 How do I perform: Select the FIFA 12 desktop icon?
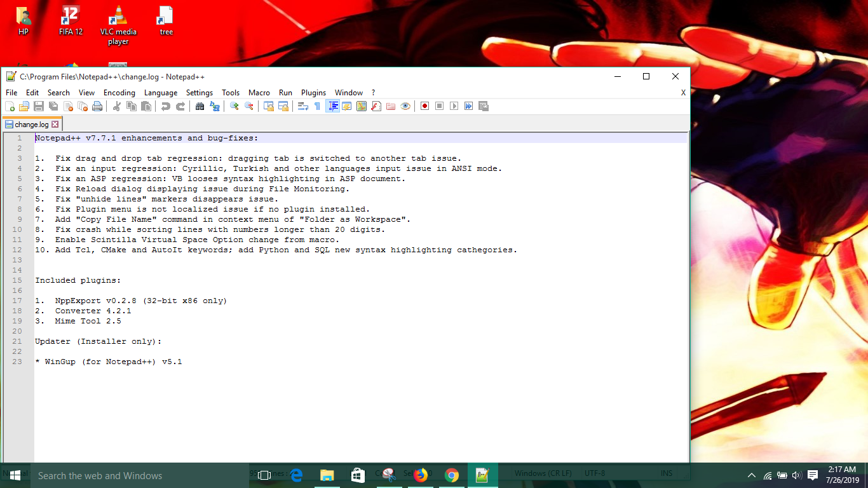coord(71,21)
